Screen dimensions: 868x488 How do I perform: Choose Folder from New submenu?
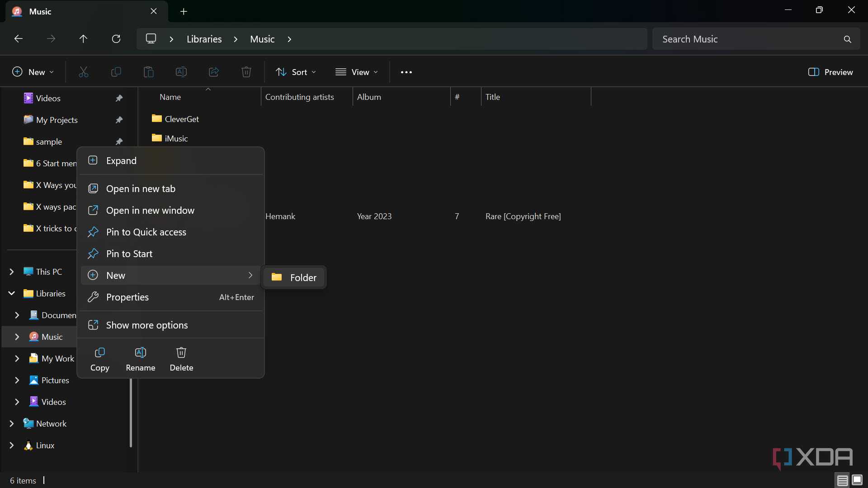tap(294, 277)
